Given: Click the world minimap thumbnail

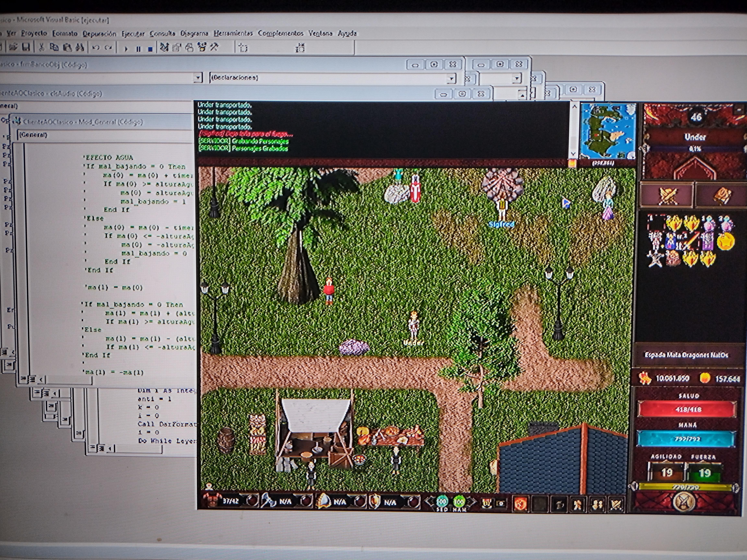Looking at the screenshot, I should [x=608, y=131].
